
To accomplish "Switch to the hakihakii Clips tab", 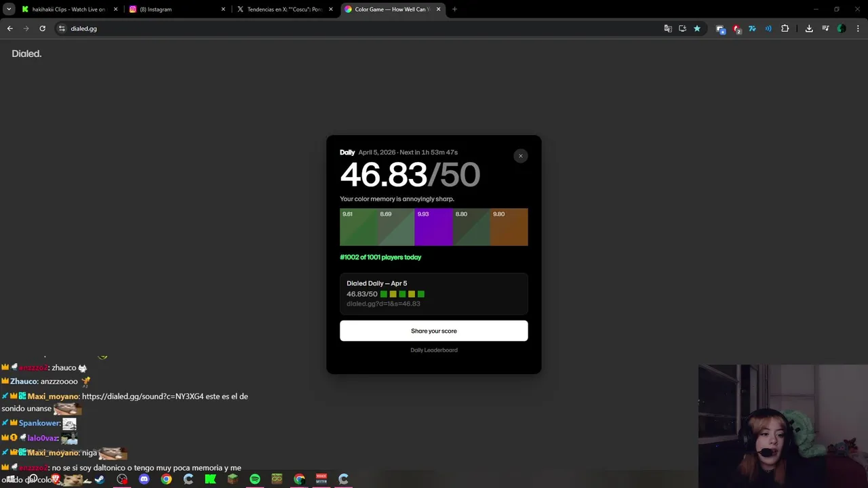I will (68, 9).
